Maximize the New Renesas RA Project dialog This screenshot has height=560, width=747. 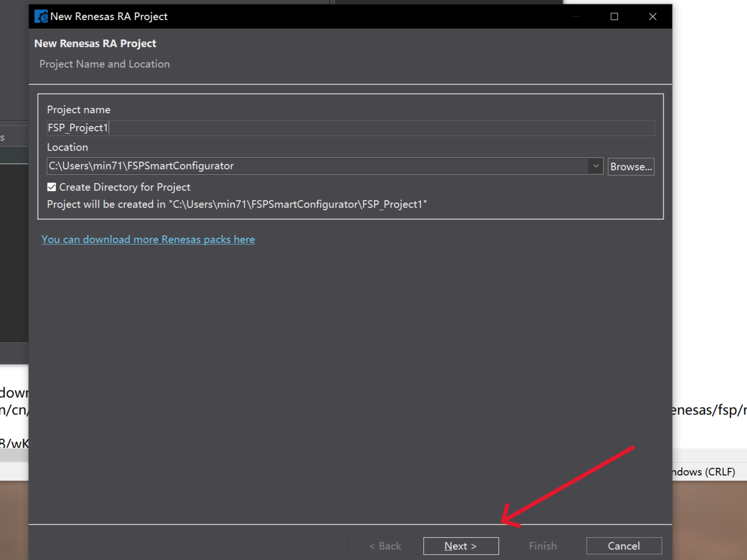pos(614,17)
